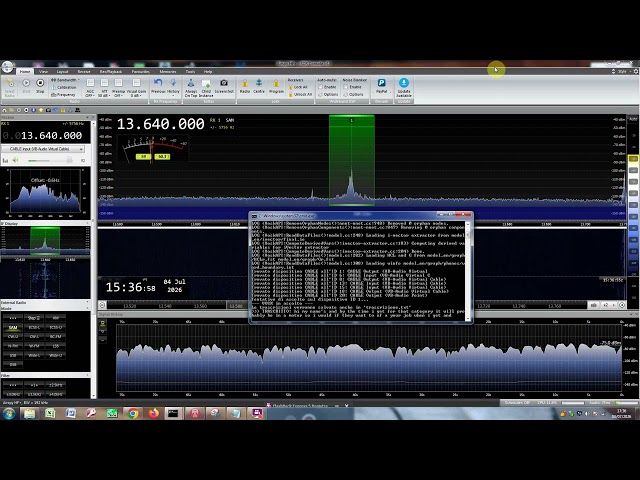Click the frequency readout in Receiver panel
640x480 pixels.
(x=42, y=135)
